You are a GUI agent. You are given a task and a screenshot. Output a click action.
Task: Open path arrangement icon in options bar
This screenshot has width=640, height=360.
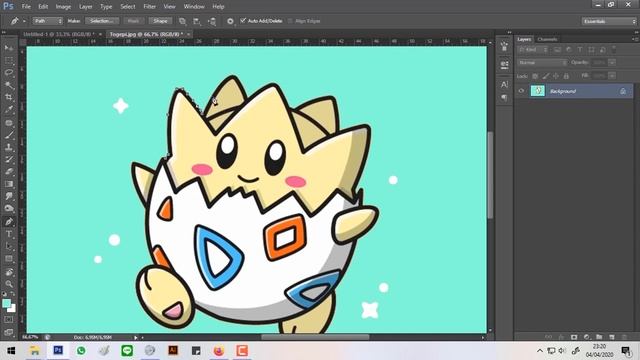[212, 21]
